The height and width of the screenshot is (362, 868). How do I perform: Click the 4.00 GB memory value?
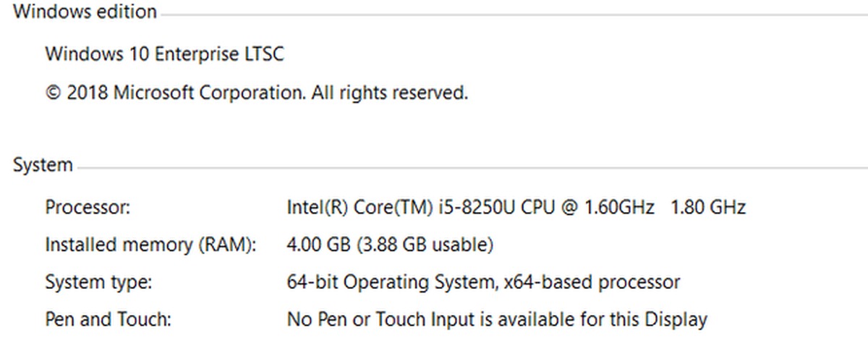(x=318, y=245)
